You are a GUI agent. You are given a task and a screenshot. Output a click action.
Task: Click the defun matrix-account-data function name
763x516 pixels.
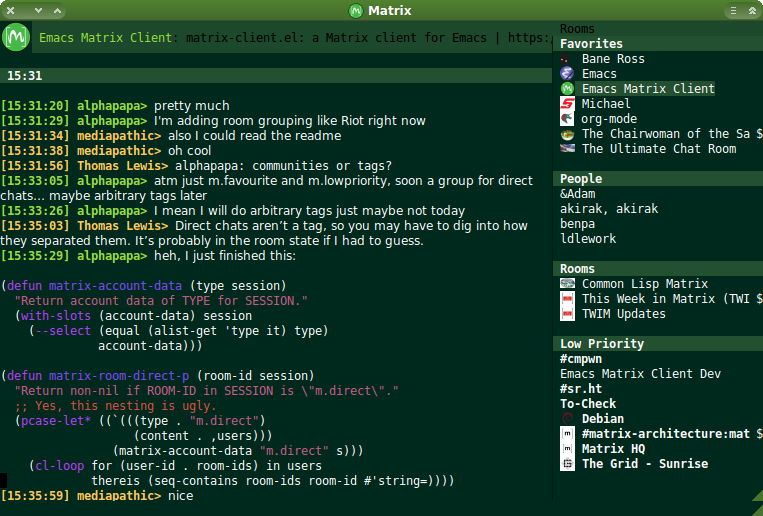pos(115,286)
